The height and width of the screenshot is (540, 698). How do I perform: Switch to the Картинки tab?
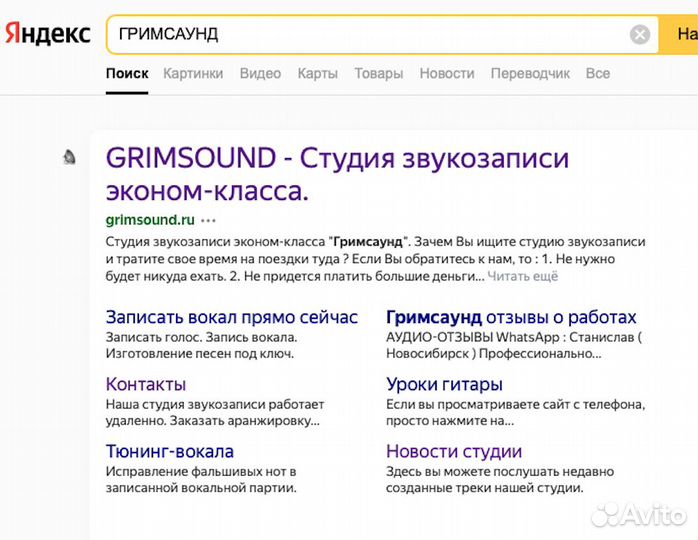[x=193, y=73]
